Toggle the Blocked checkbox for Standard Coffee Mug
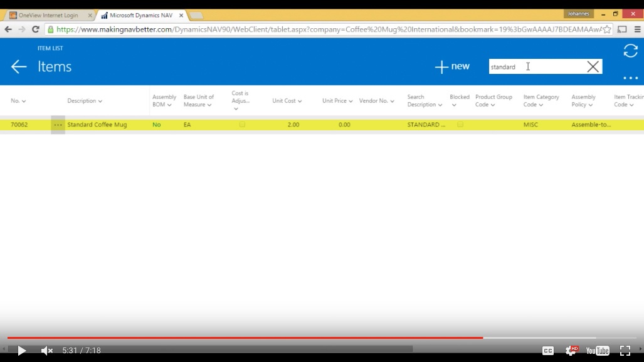 460,125
